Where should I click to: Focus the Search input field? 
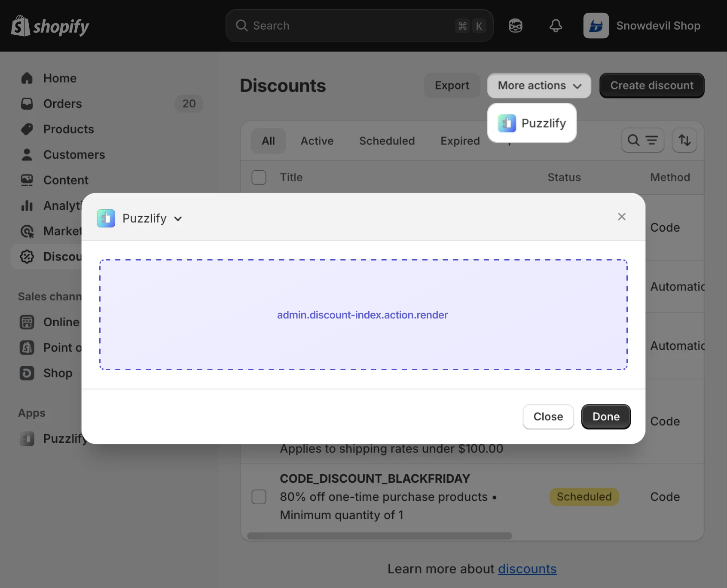[x=359, y=26]
